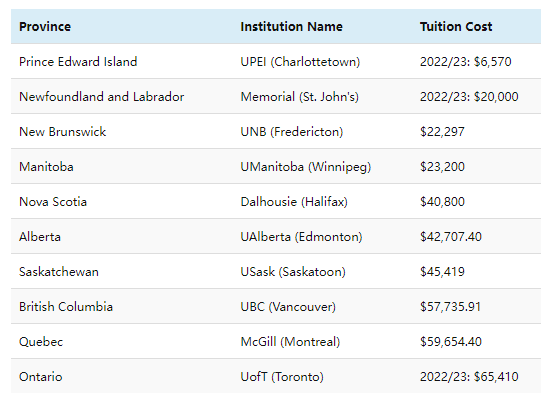Select the Prince Edward Island cell

(x=78, y=62)
